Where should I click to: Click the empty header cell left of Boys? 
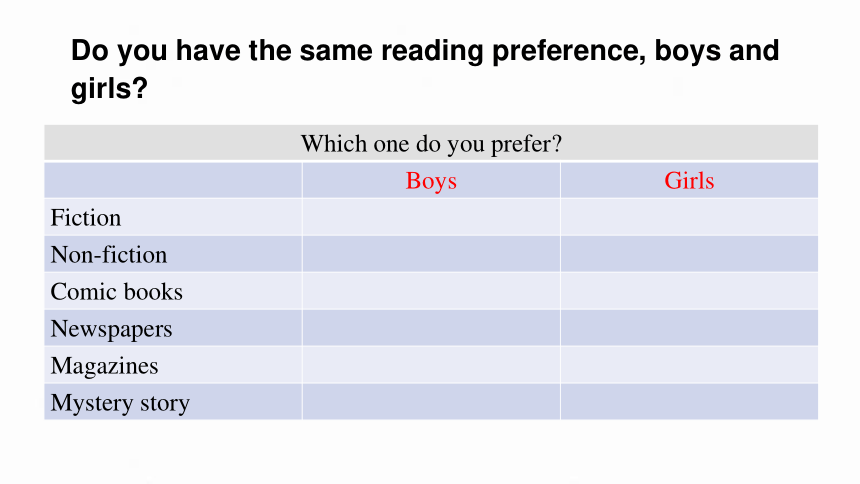coord(173,180)
